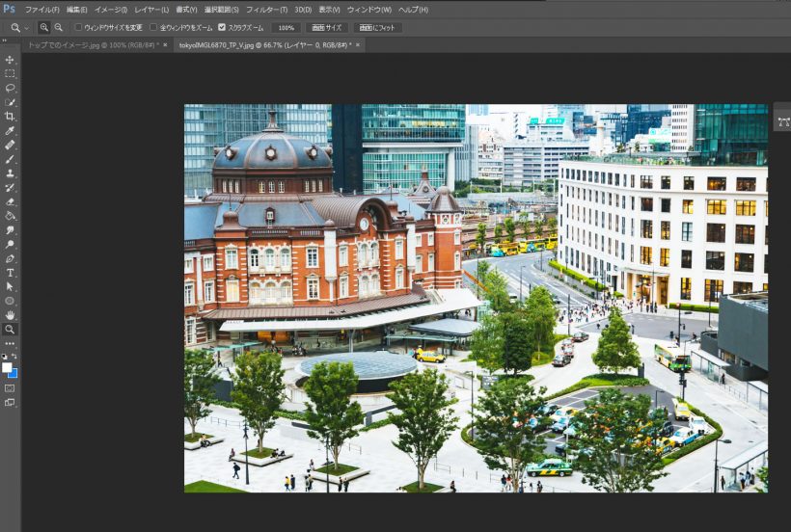This screenshot has height=532, width=791.
Task: Select the Eyedropper tool
Action: click(x=10, y=130)
